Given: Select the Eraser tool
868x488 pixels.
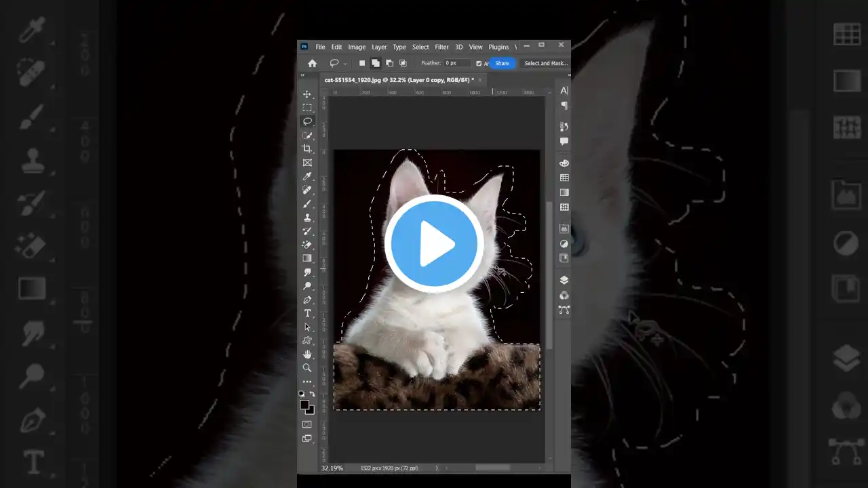Looking at the screenshot, I should tap(307, 245).
